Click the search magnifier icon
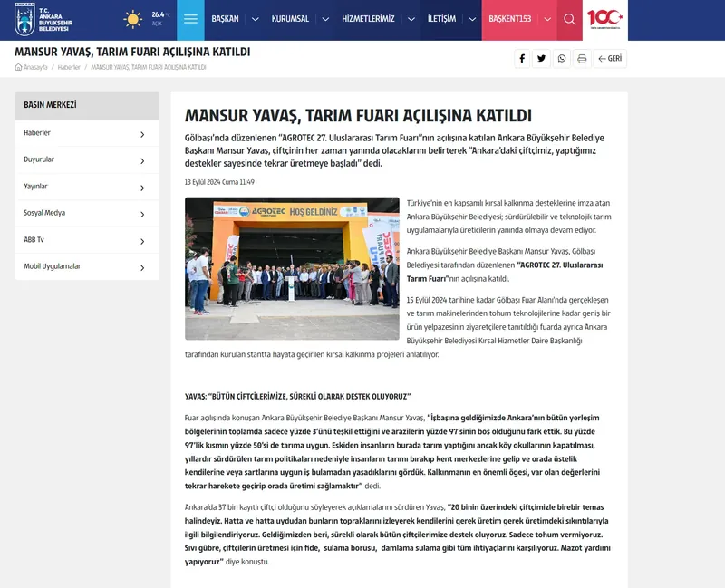Image resolution: width=725 pixels, height=588 pixels. click(569, 19)
